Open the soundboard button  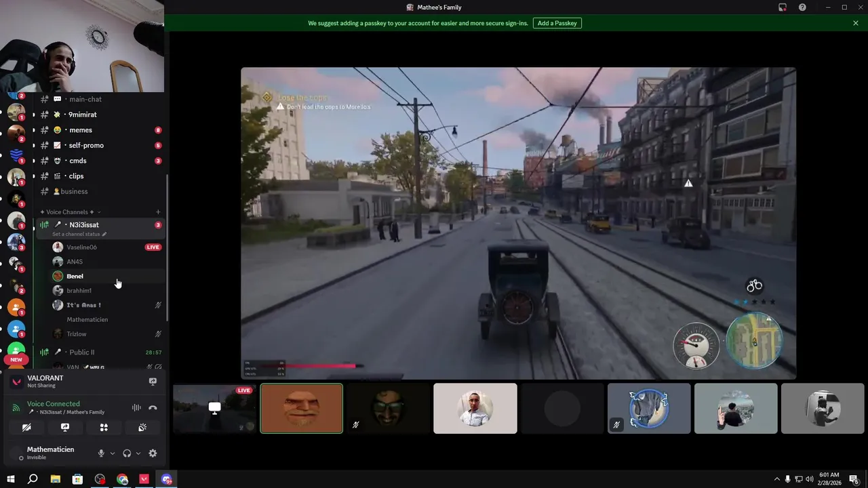142,428
